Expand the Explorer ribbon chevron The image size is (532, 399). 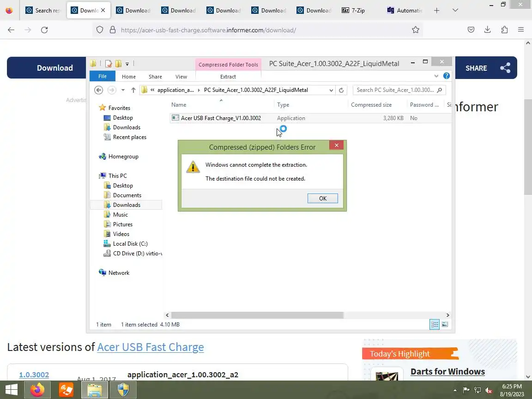pos(436,76)
